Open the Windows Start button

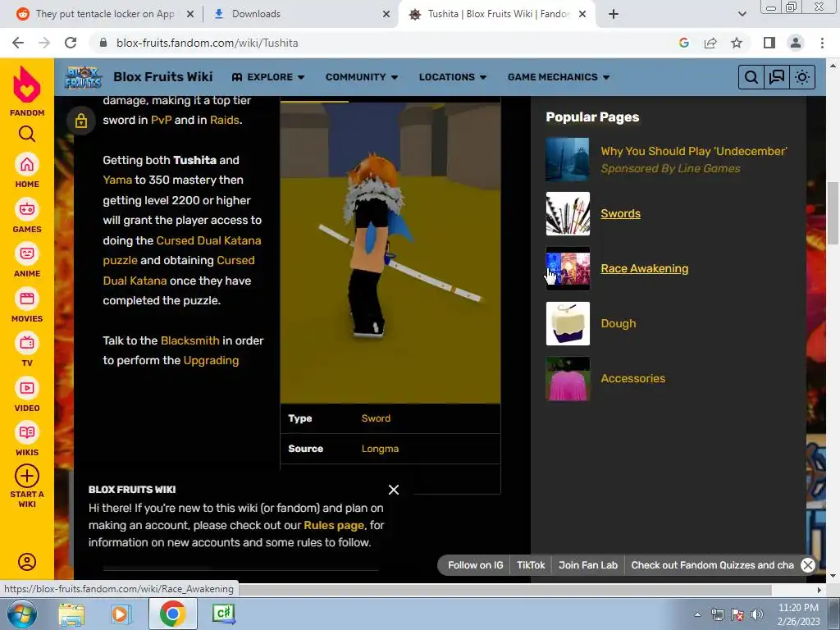(21, 614)
